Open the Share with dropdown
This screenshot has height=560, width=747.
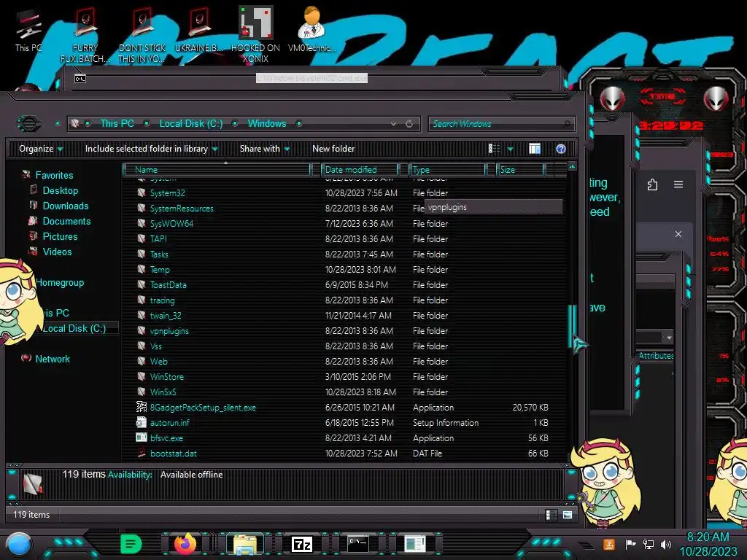[x=265, y=149]
